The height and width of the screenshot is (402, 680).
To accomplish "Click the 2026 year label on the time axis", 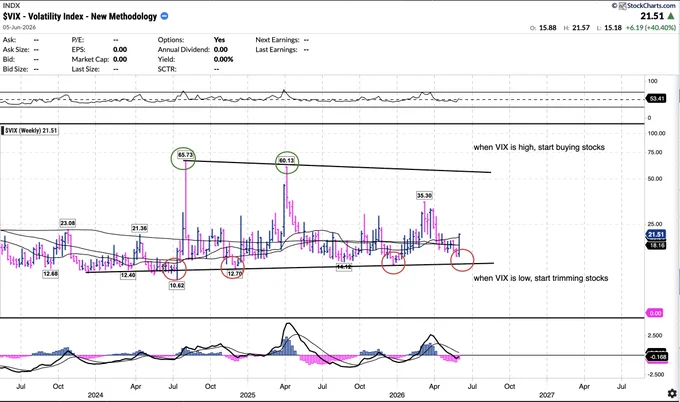I will 397,395.
